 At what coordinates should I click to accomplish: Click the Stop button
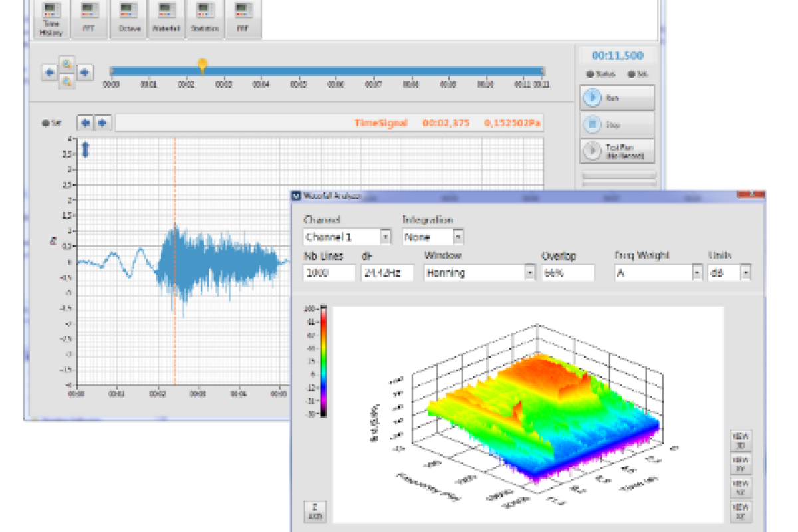pyautogui.click(x=617, y=124)
